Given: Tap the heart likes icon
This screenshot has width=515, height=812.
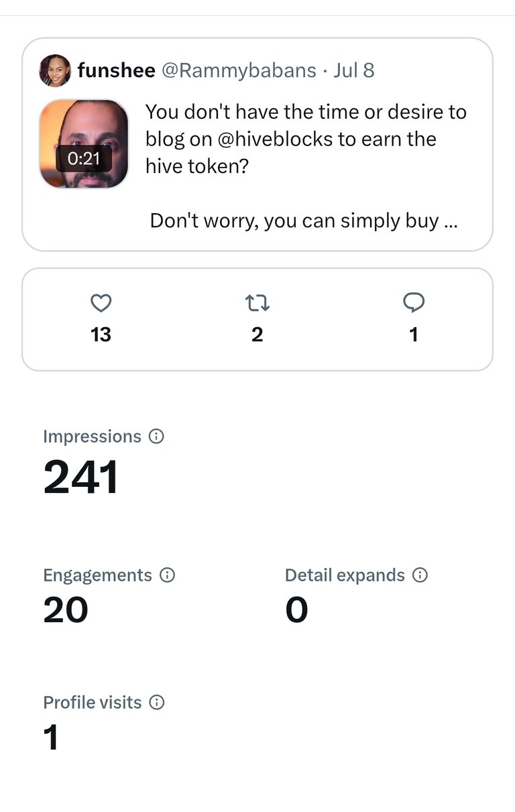Looking at the screenshot, I should click(x=101, y=304).
